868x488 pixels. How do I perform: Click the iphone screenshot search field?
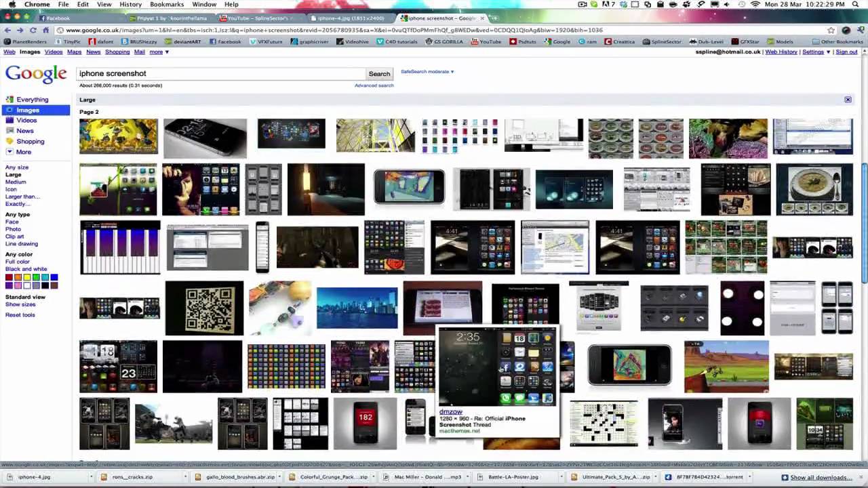(x=220, y=73)
